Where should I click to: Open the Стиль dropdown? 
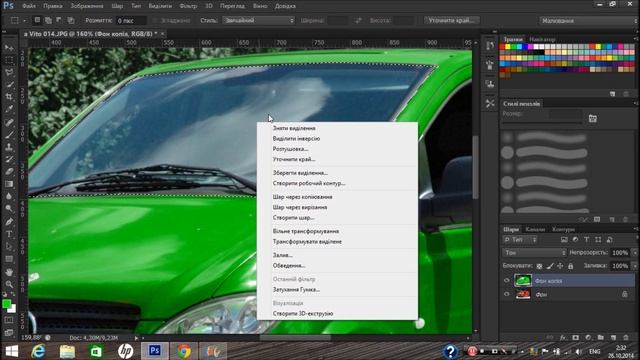(258, 20)
